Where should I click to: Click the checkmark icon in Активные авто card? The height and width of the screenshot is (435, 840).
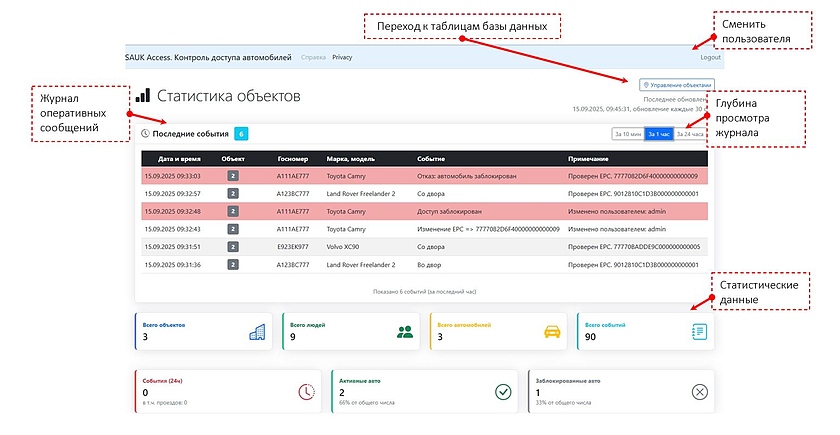pos(503,392)
